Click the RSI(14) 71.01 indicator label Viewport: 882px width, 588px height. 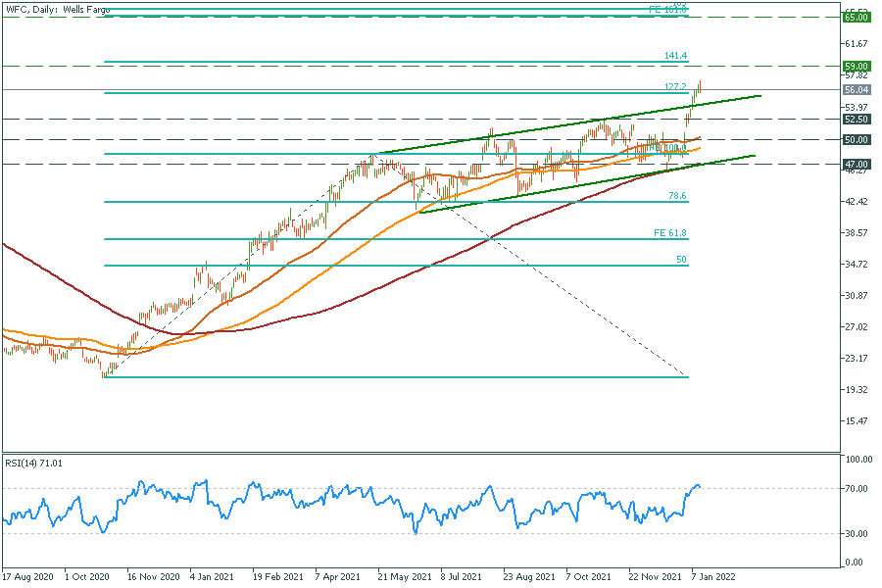coord(35,462)
